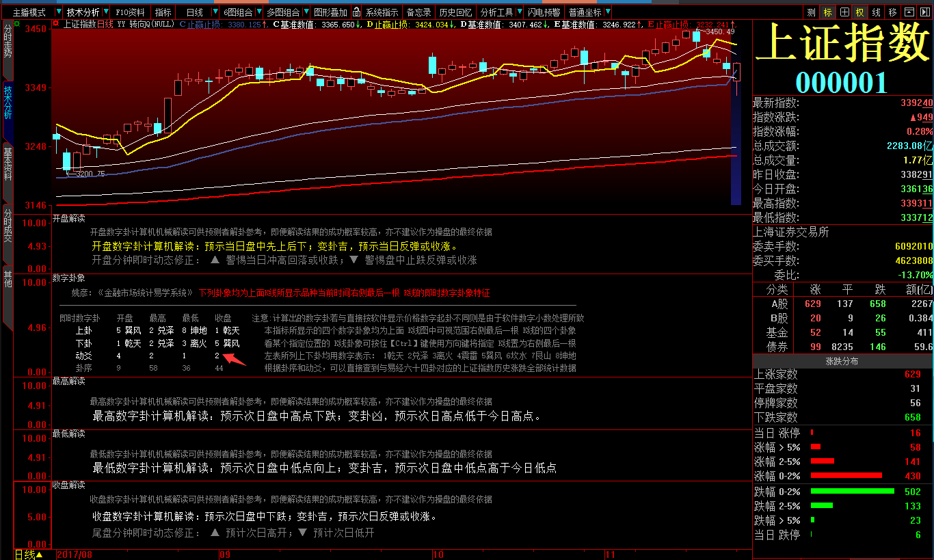Screen dimensions: 934x560
Task: Click the A股 row in category table
Action: point(842,304)
